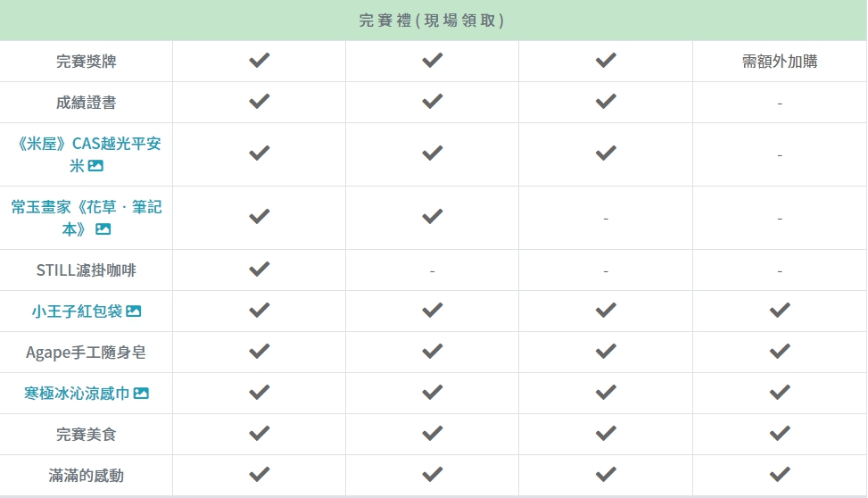Click the only checkmark in STILL濾掛咖啡 row
Image resolution: width=868 pixels, height=498 pixels.
(x=260, y=269)
